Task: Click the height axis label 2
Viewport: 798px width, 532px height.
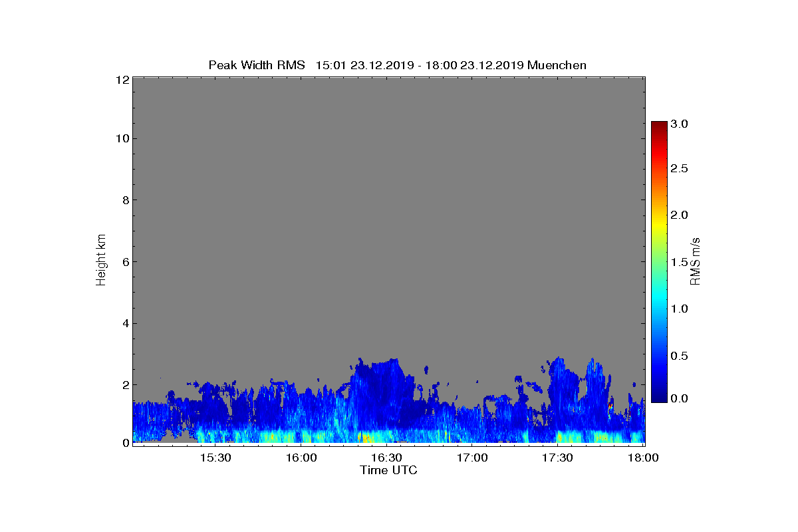Action: tap(125, 384)
